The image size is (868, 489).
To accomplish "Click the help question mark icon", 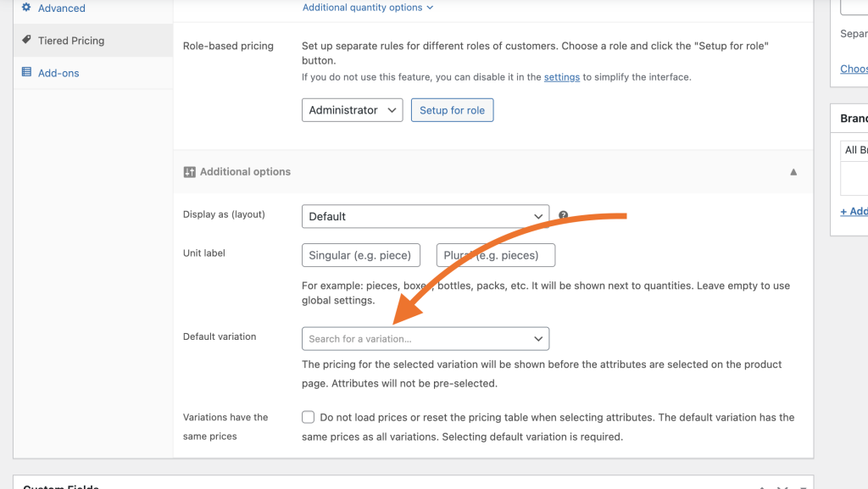I will click(x=563, y=216).
